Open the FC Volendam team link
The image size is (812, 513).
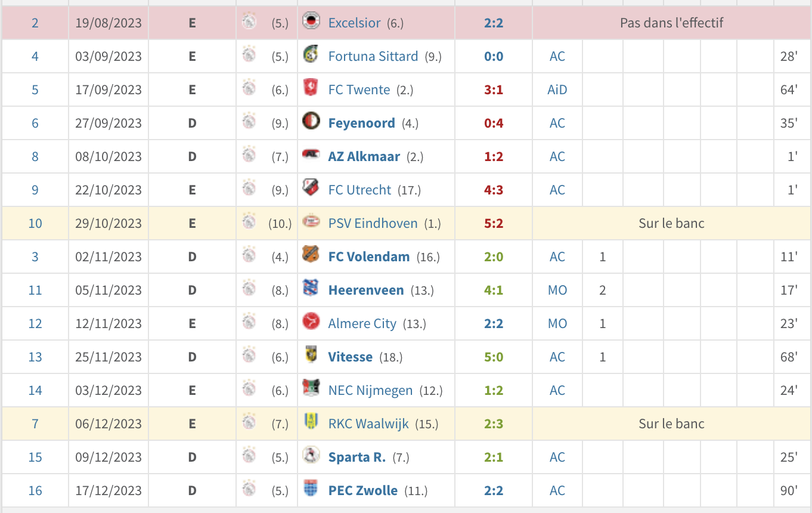[368, 256]
